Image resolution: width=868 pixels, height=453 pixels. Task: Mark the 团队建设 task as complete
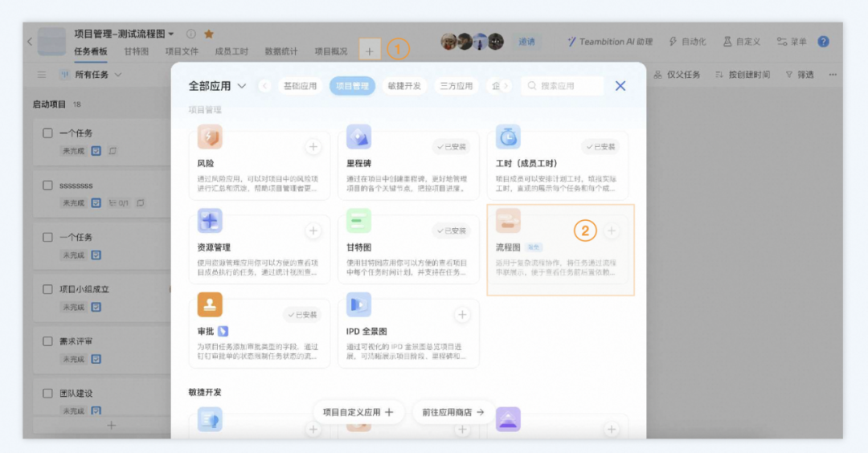(48, 394)
